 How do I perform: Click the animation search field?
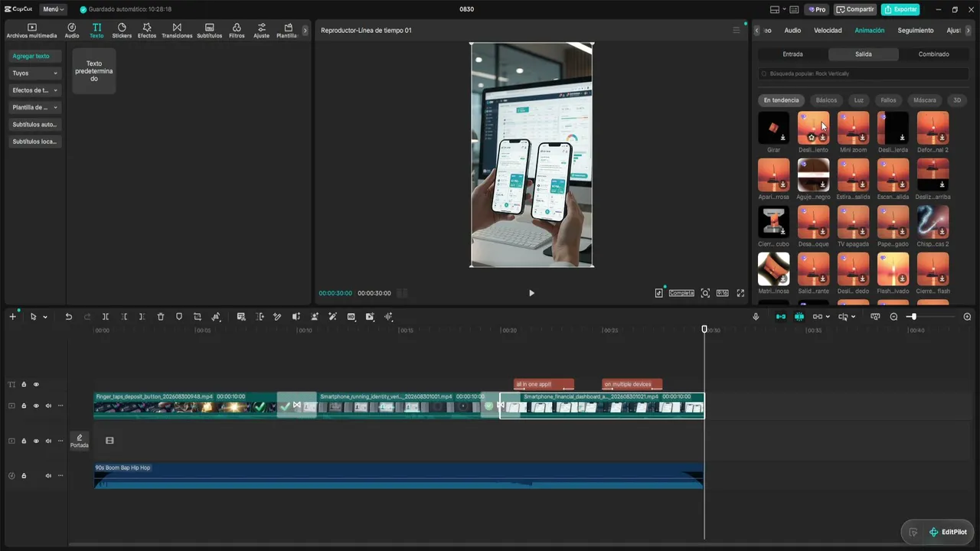click(x=863, y=73)
